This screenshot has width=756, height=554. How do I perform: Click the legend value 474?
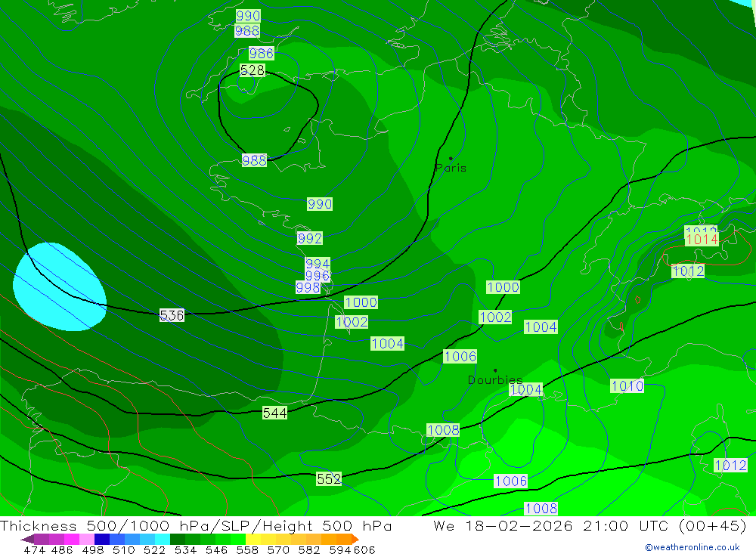34,549
